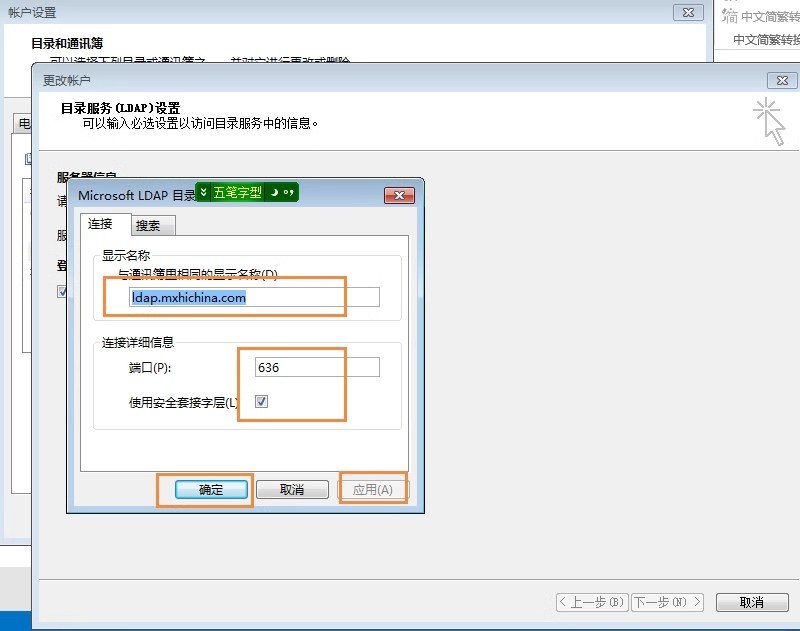Click the mouse cursor help icon area

tap(768, 120)
